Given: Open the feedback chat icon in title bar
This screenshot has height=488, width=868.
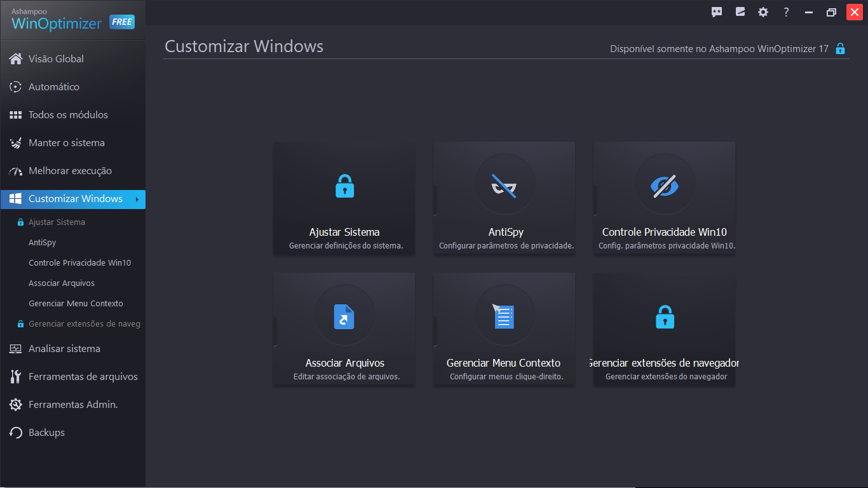Looking at the screenshot, I should [x=717, y=12].
